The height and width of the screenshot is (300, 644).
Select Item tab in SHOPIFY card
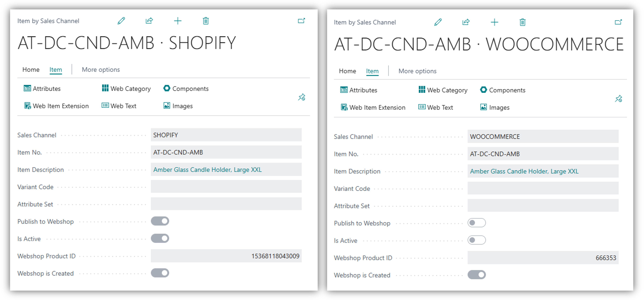56,70
